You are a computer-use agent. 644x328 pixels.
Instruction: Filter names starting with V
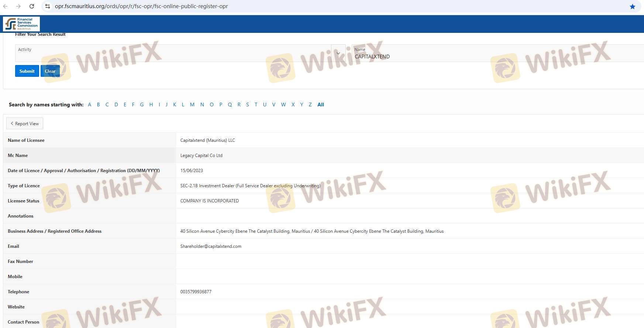(274, 105)
